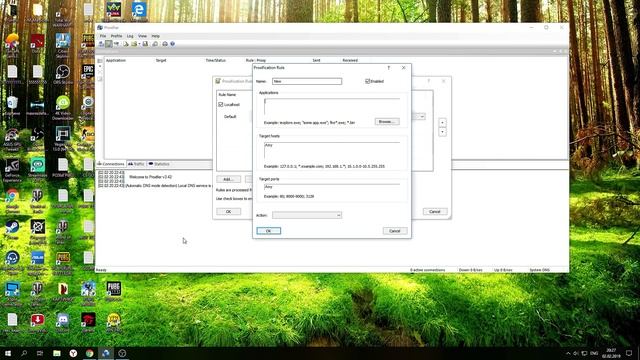The height and width of the screenshot is (360, 640).
Task: Click Add... in the Proxification Rules window
Action: tap(229, 179)
